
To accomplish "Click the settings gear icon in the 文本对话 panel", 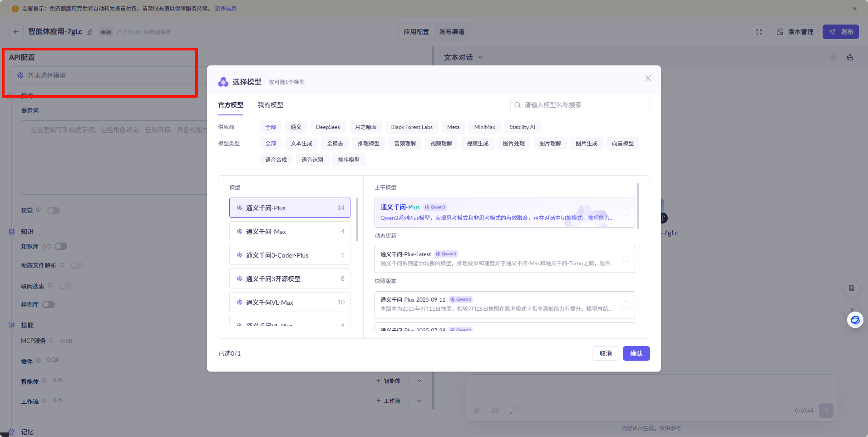I will point(833,57).
